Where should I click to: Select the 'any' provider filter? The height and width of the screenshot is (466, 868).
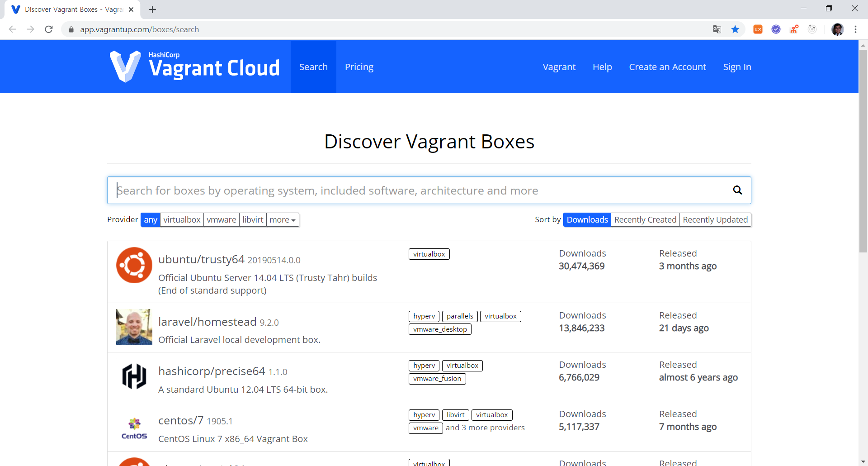click(x=151, y=220)
